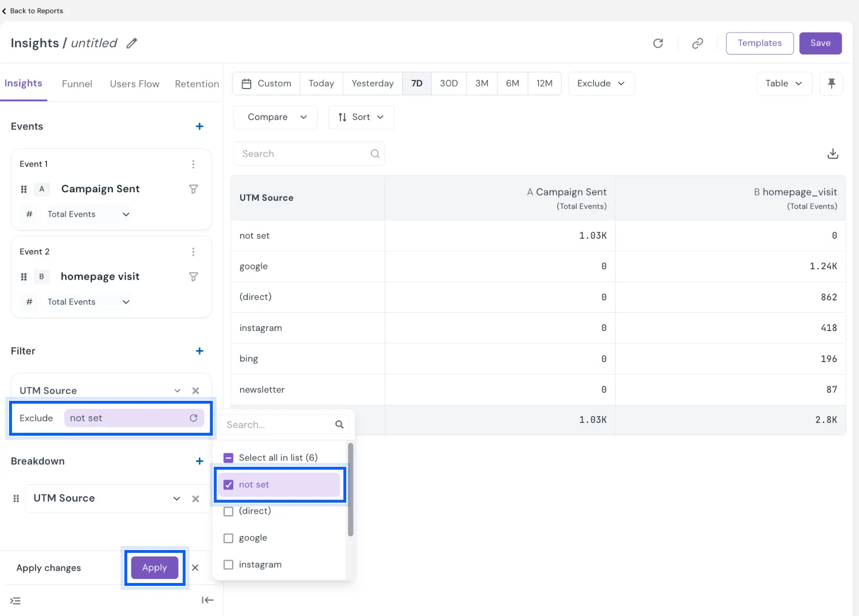Click the magnifier in the filter value search
Screen dimensions: 859x616
tap(340, 424)
